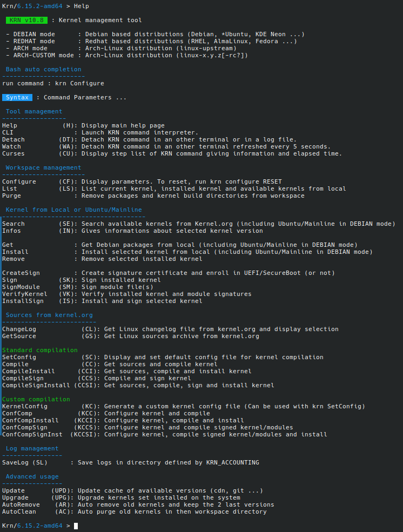The width and height of the screenshot is (403, 532).
Task: Click the 'Update' command name
Action: coord(13,490)
